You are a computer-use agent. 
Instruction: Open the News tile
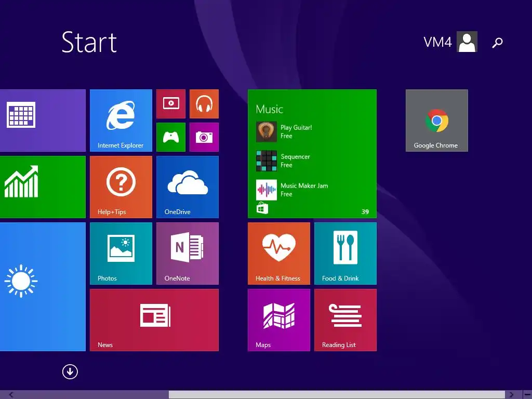point(154,320)
